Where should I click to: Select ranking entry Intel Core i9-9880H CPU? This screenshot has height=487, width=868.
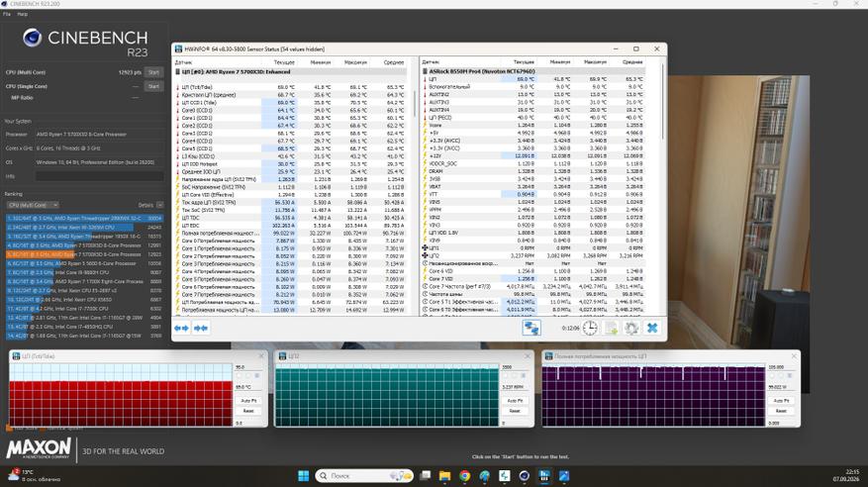pos(84,272)
